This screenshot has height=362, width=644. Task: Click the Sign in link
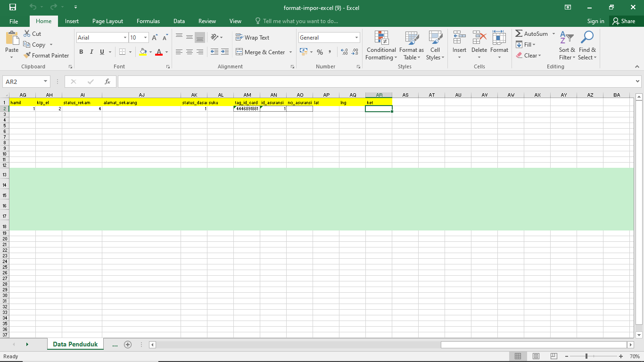click(595, 21)
